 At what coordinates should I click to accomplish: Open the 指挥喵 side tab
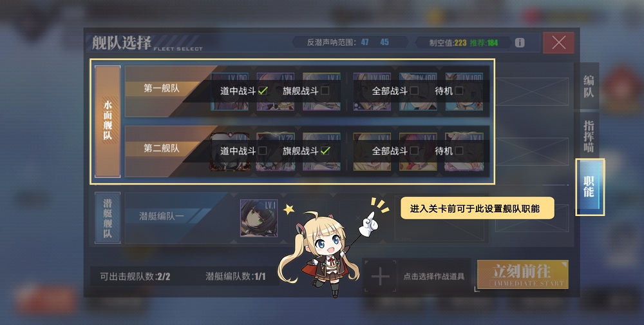588,136
